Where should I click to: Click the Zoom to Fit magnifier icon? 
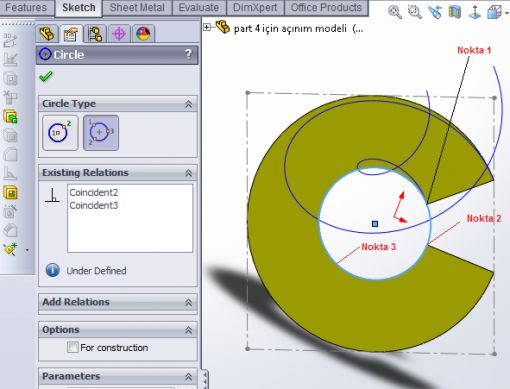coord(395,12)
